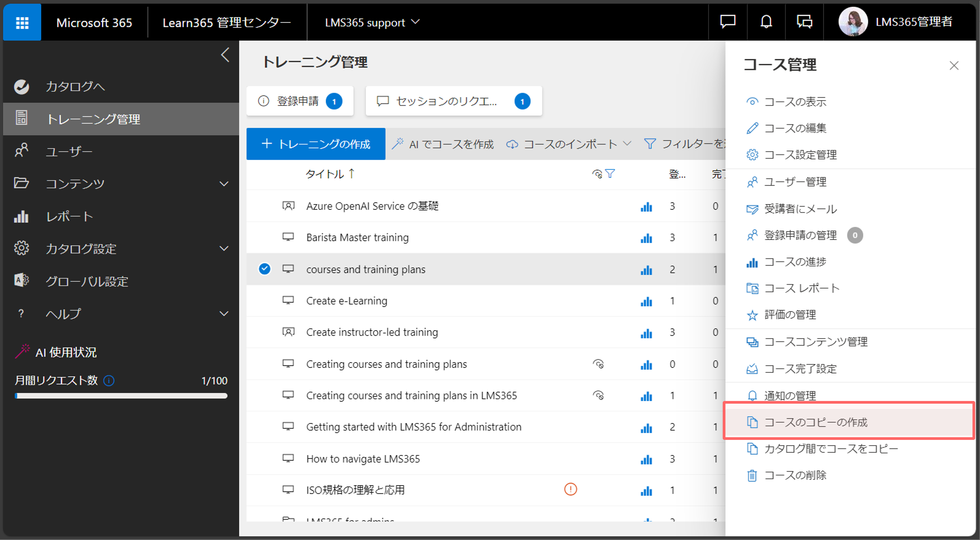Select Create instructor-led training row
This screenshot has height=540, width=980.
coord(372,332)
